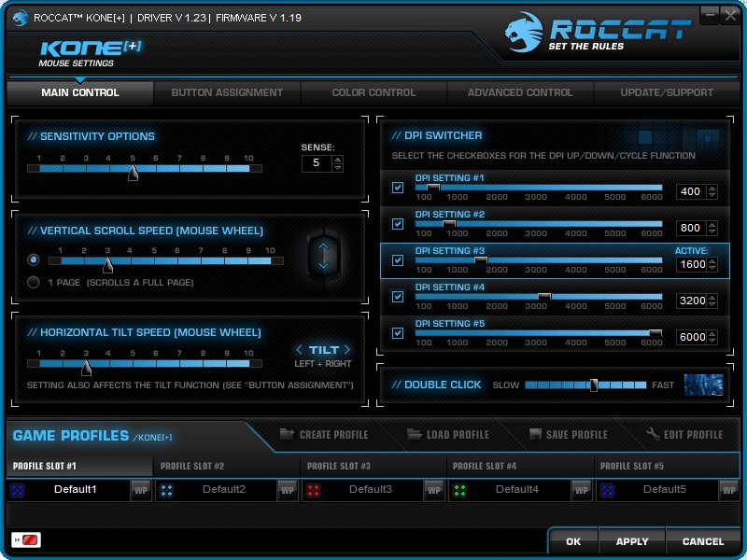Toggle DPI Setting #3 checkbox

398,260
